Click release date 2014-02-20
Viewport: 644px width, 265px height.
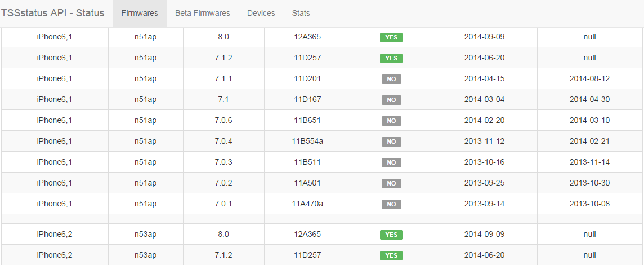(484, 120)
